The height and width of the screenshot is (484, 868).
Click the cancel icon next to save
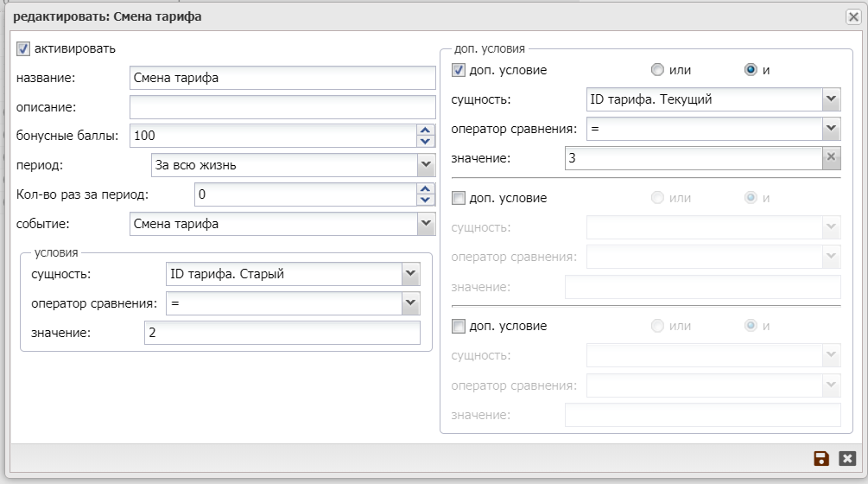847,459
